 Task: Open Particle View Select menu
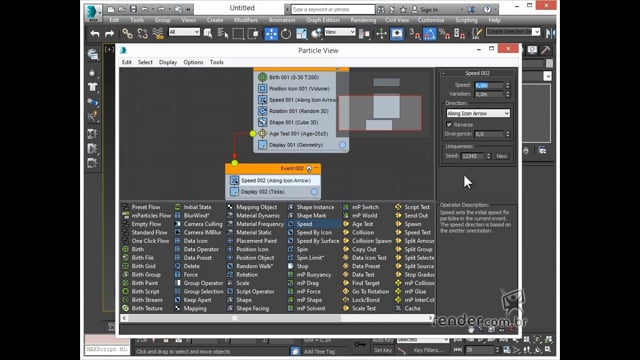click(145, 62)
